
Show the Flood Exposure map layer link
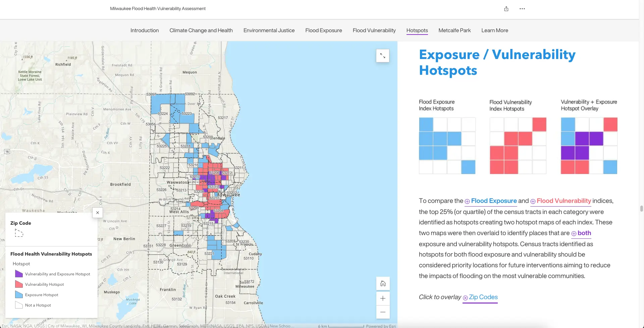[x=491, y=201]
